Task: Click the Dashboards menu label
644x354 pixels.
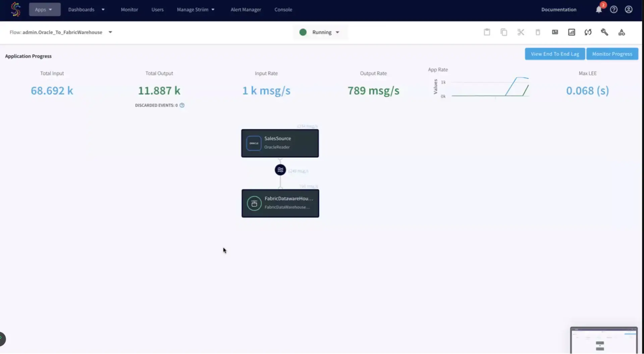Action: [x=81, y=9]
